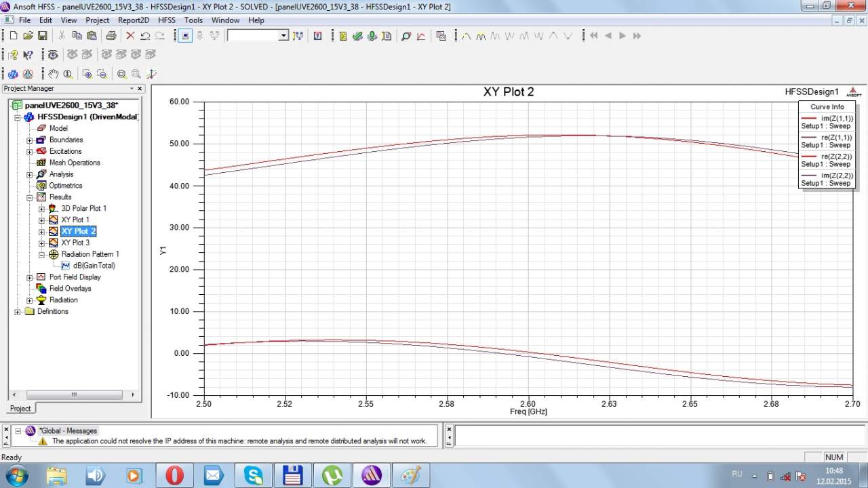Image resolution: width=868 pixels, height=488 pixels.
Task: Open the Opera browser from the taskbar
Action: click(174, 475)
